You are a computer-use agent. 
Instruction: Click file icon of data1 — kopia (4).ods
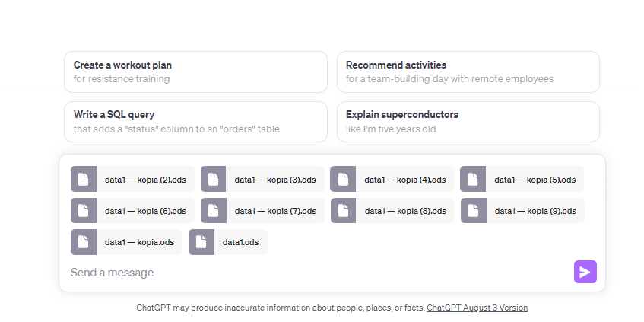point(343,180)
